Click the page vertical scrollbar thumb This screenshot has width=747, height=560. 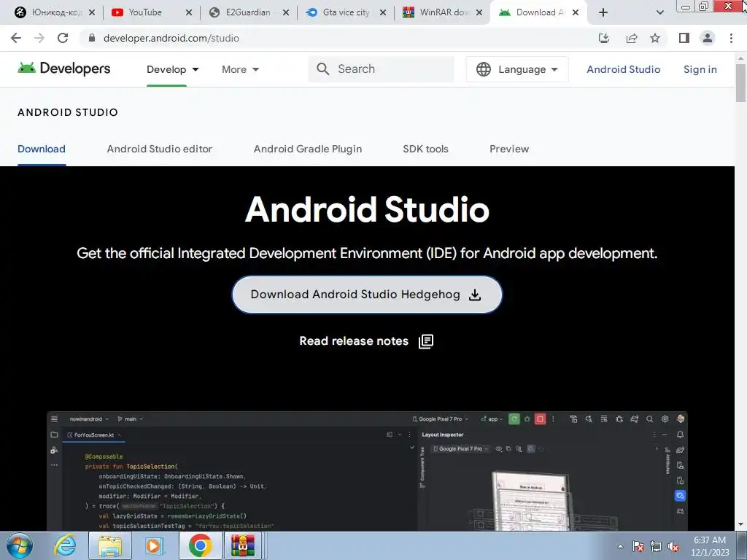740,83
